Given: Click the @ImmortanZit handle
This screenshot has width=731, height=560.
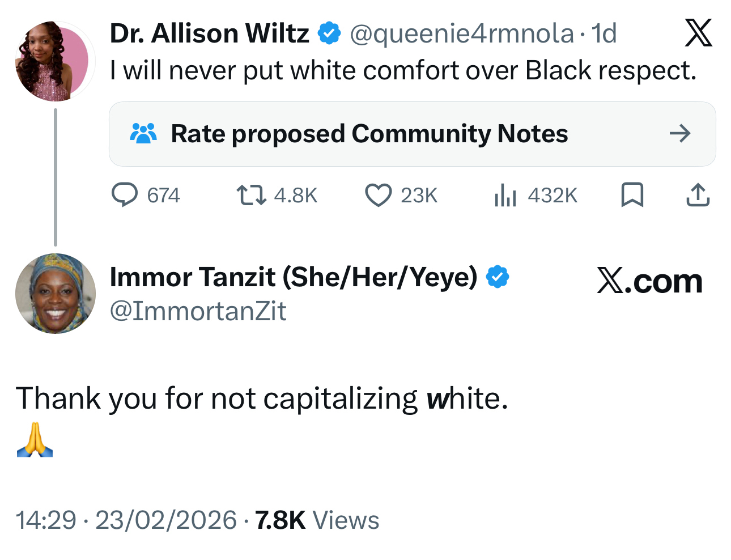Looking at the screenshot, I should tap(198, 311).
